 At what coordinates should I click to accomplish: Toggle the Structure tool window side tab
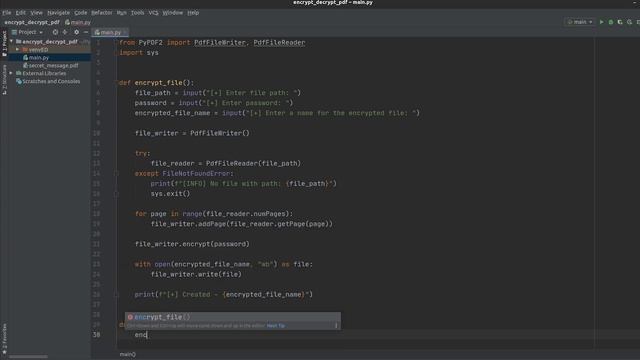pyautogui.click(x=4, y=80)
